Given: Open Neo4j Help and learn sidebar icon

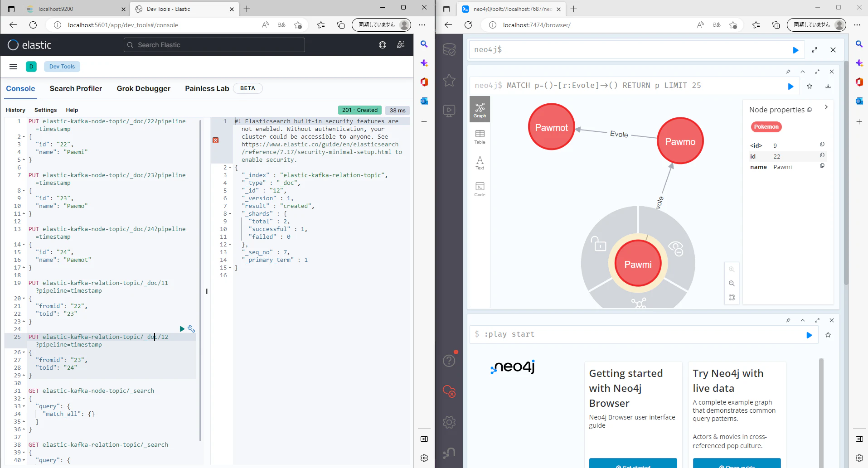Looking at the screenshot, I should tap(449, 361).
